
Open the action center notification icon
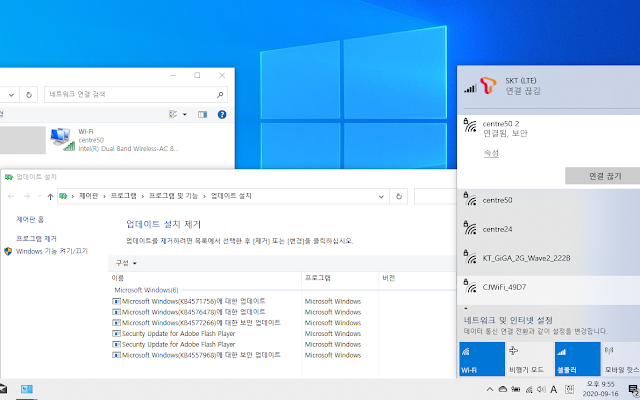(634, 390)
